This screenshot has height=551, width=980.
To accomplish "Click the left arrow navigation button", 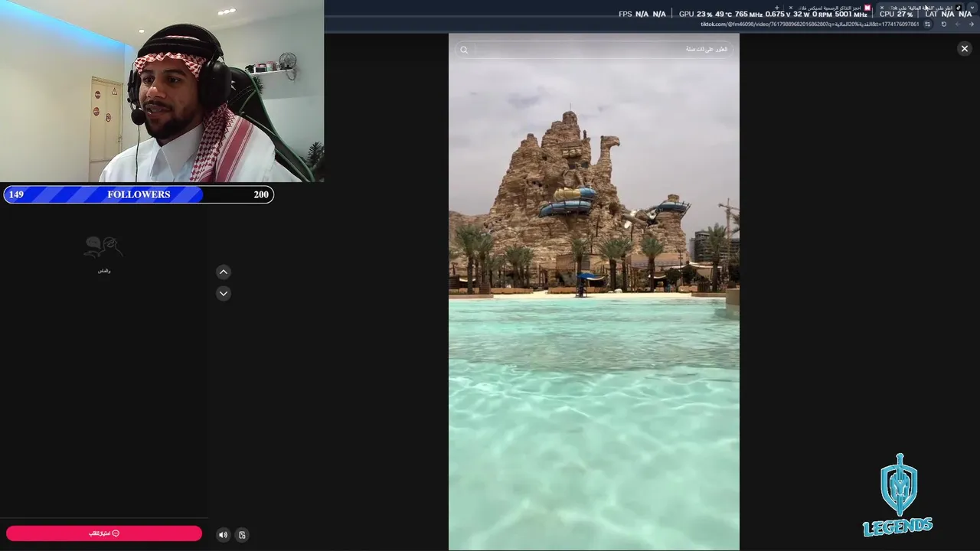I will (958, 24).
